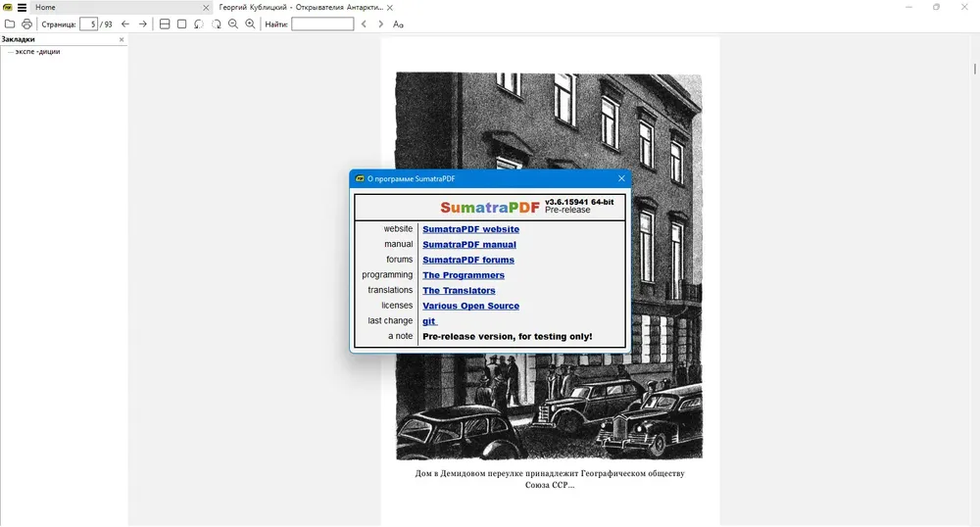
Task: Open a file with the folder icon
Action: pos(10,24)
